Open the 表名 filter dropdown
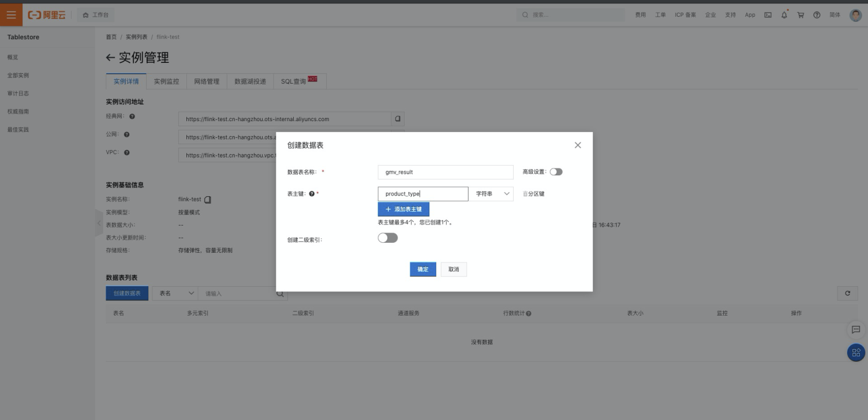The image size is (868, 420). [175, 294]
